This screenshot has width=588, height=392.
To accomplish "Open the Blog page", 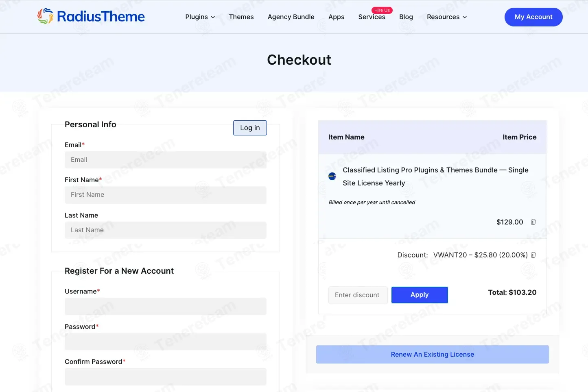I will [x=406, y=17].
